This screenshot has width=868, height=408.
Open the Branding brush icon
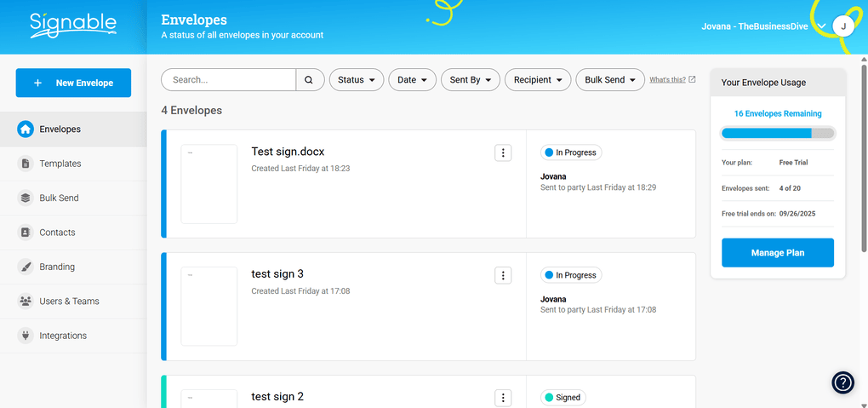coord(26,267)
